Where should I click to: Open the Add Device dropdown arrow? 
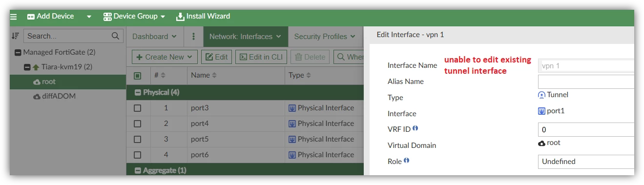click(x=89, y=17)
